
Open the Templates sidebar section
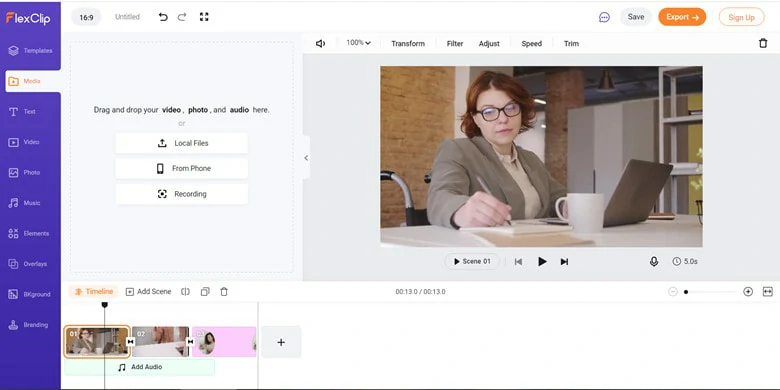(30, 51)
